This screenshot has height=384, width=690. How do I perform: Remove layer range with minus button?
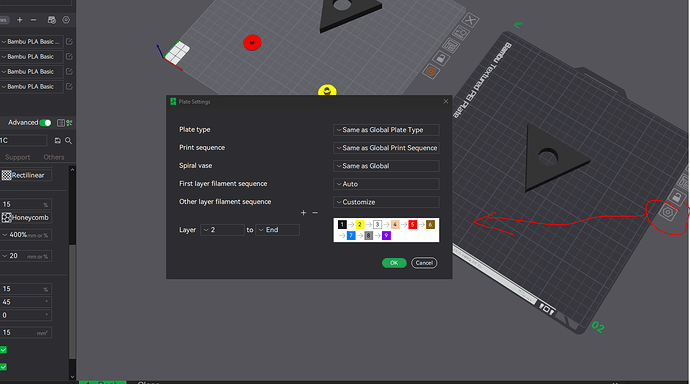315,213
